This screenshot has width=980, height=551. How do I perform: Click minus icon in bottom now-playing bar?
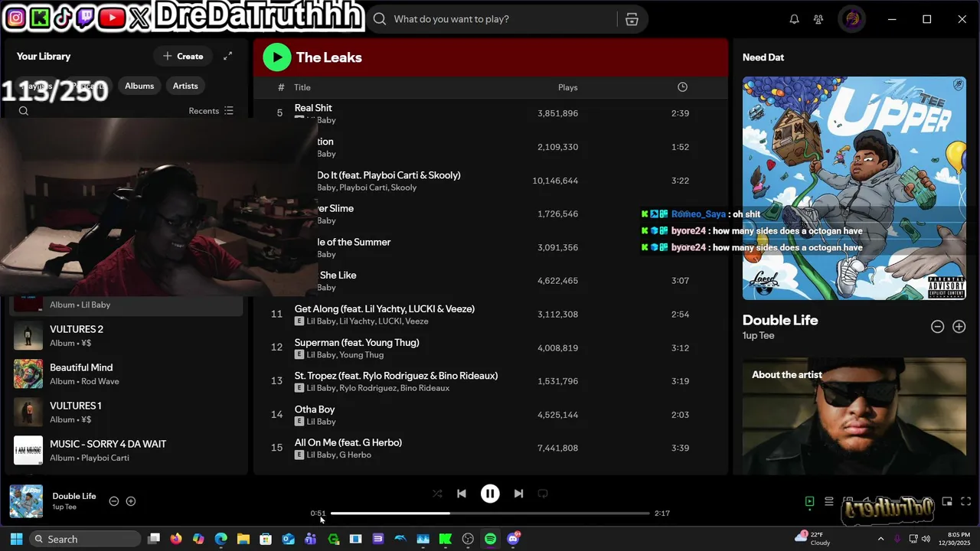tap(114, 501)
